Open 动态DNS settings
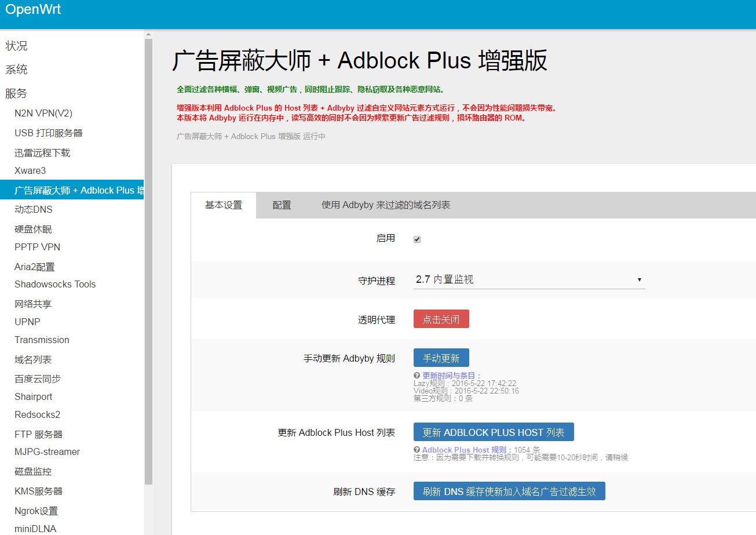This screenshot has width=756, height=535. click(x=33, y=209)
